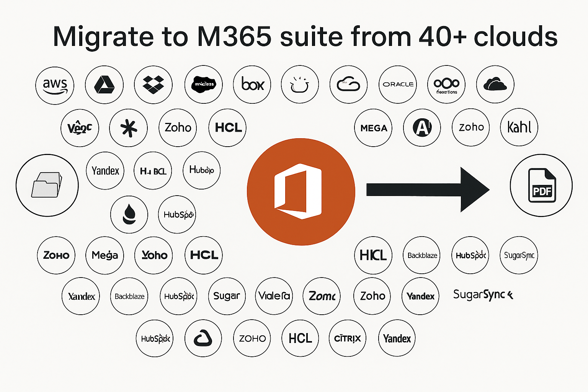
Task: Click the Backblaze circle next to Xandex
Action: [129, 296]
